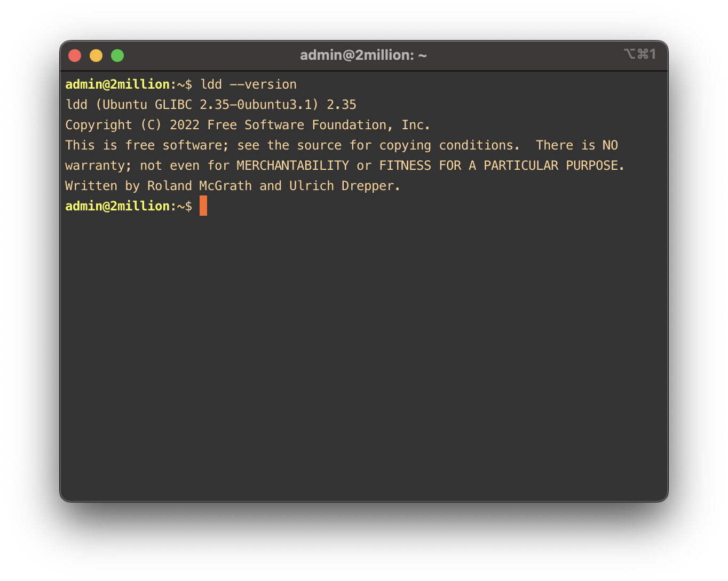Click the name Roland McGrath

click(x=199, y=186)
